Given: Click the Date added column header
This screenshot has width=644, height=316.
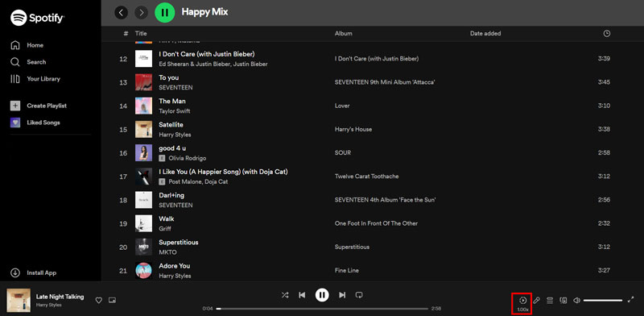Looking at the screenshot, I should [x=485, y=34].
